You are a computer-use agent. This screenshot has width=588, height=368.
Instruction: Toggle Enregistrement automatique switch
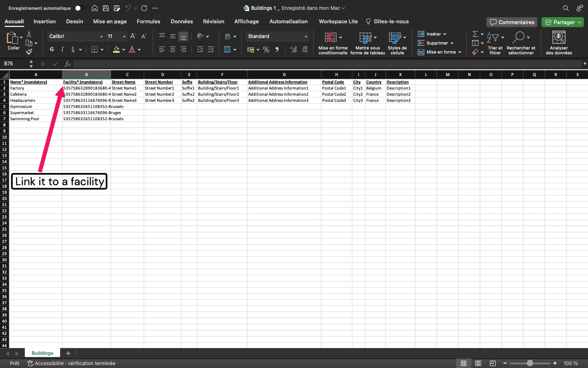click(x=80, y=8)
